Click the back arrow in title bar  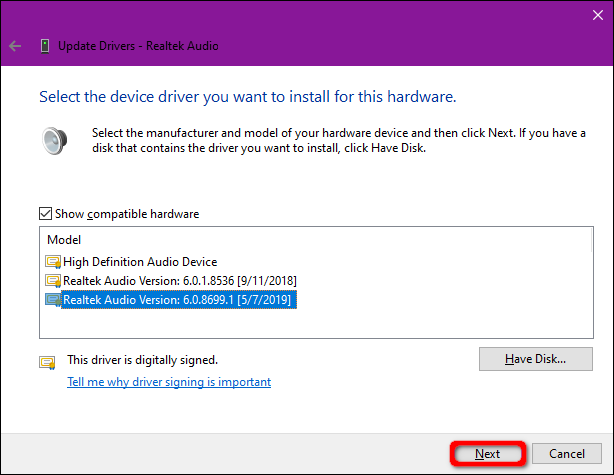pos(15,46)
